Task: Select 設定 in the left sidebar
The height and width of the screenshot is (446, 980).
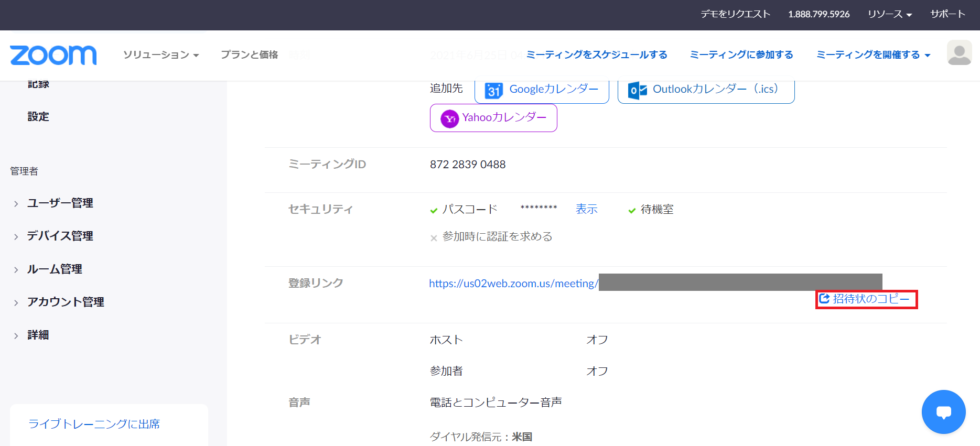Action: (x=38, y=117)
